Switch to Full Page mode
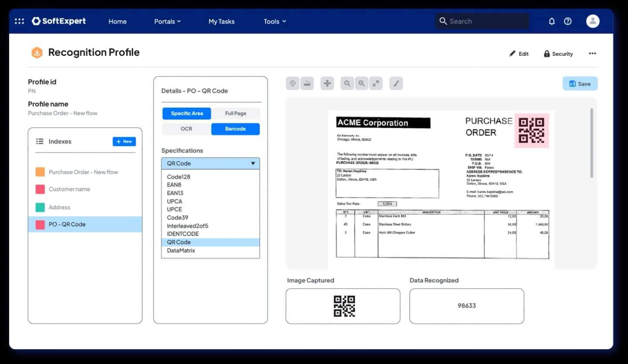Image resolution: width=628 pixels, height=364 pixels. [x=235, y=113]
